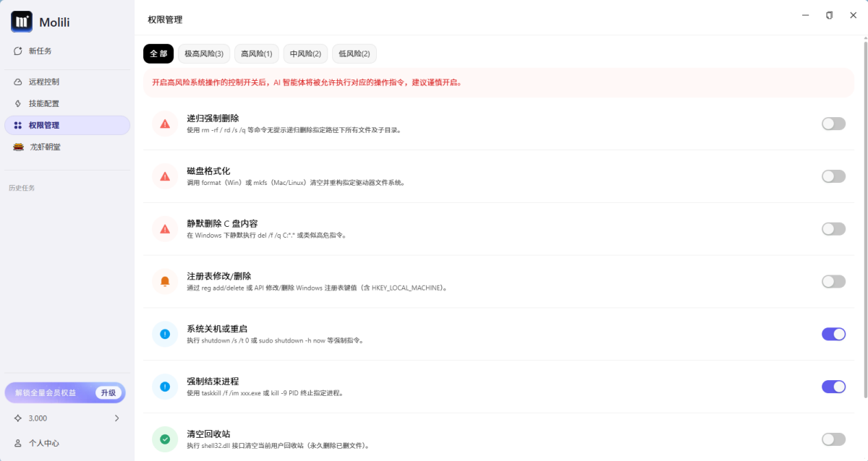Switch to the 中风险(2) tab

(x=305, y=53)
